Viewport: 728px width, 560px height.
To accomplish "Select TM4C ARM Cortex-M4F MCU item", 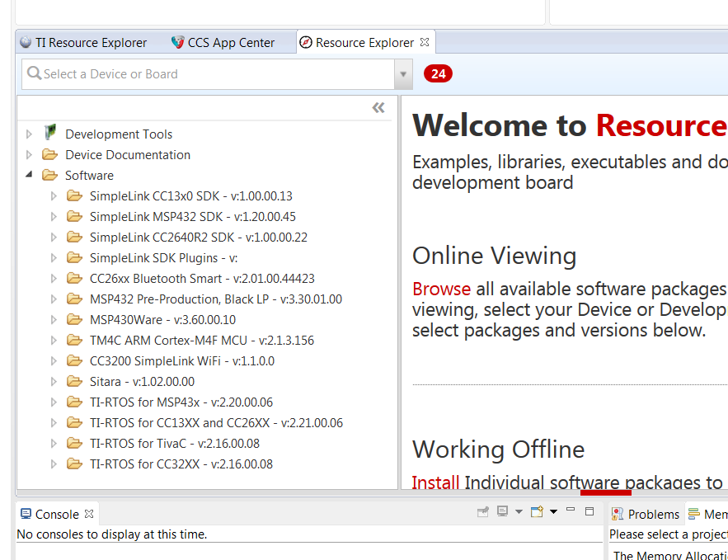I will [202, 341].
